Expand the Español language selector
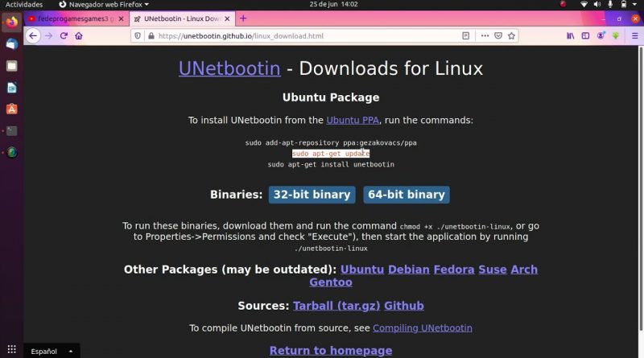The height and width of the screenshot is (358, 644). tap(52, 352)
